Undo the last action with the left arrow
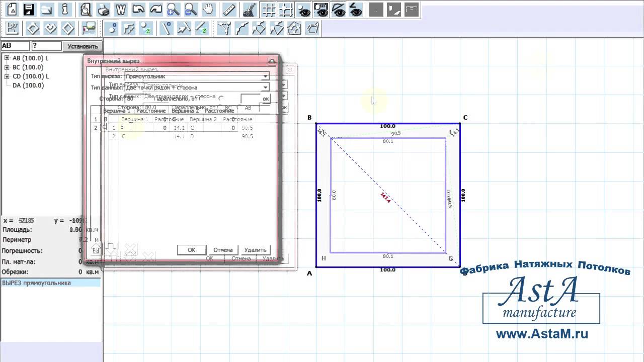Image resolution: width=644 pixels, height=362 pixels. pos(138,9)
